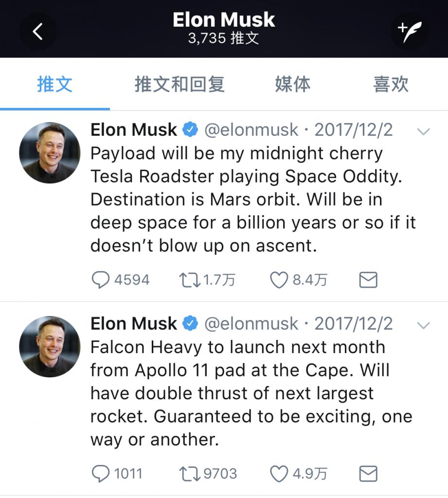Viewport: 448px width, 498px height.
Task: Share the Roadster tweet via message icon
Action: point(368,280)
